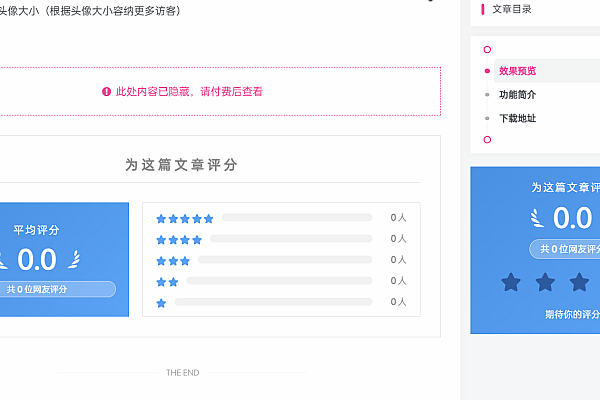Click the four-star rating row icon
600x400 pixels.
179,240
